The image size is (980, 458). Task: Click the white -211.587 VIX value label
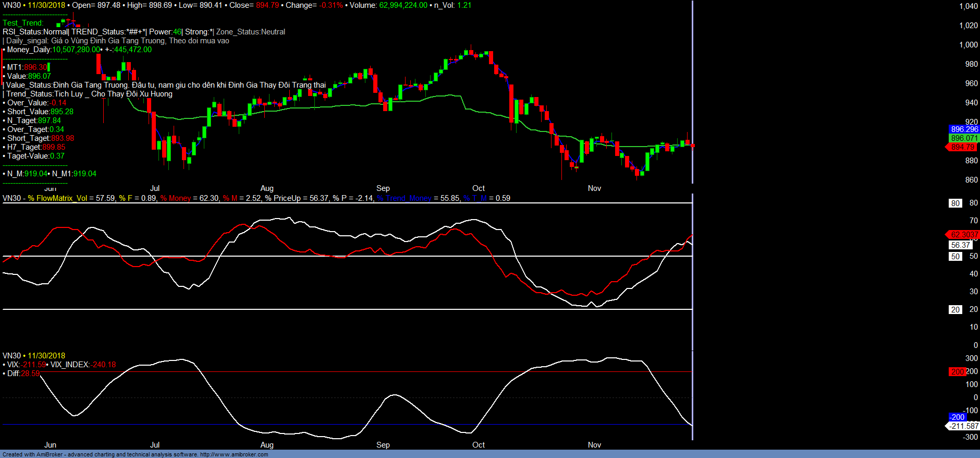point(963,426)
